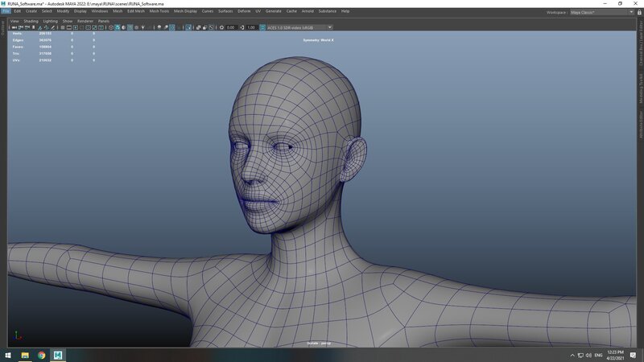
Task: Click the Windows Start button
Action: tap(6, 354)
